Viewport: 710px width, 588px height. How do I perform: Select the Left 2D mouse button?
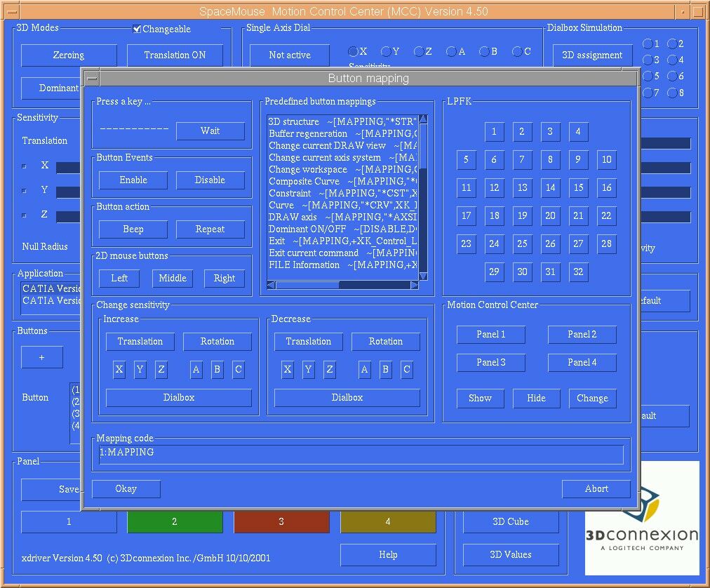point(119,278)
